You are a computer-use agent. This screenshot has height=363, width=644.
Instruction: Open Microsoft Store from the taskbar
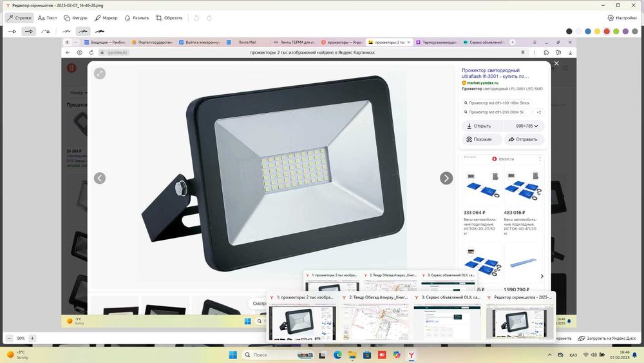coord(367,355)
